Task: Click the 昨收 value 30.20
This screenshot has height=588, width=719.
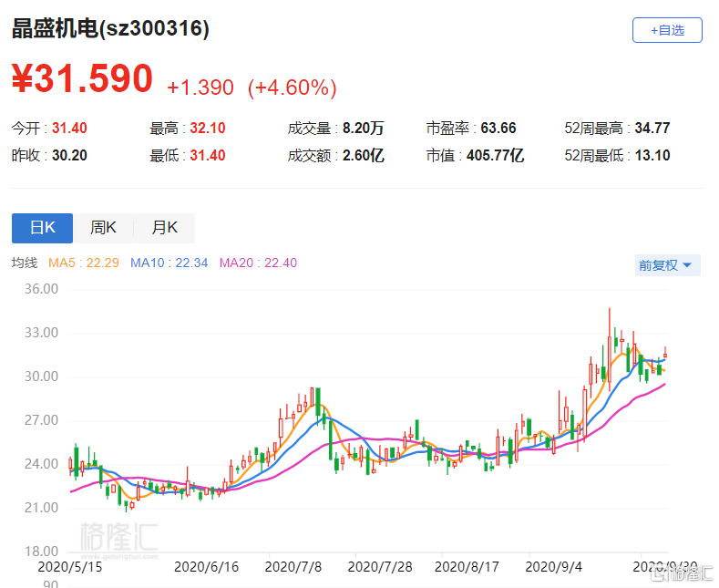Action: [x=69, y=156]
